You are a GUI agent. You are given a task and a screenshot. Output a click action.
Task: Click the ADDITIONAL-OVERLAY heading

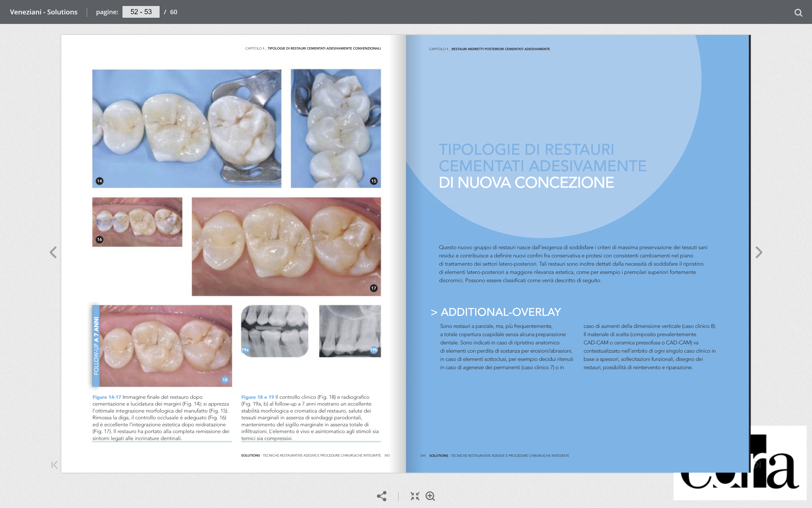(x=501, y=312)
